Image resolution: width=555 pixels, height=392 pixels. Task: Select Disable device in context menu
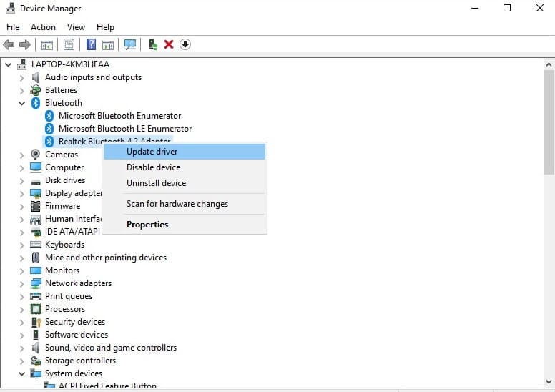click(153, 167)
